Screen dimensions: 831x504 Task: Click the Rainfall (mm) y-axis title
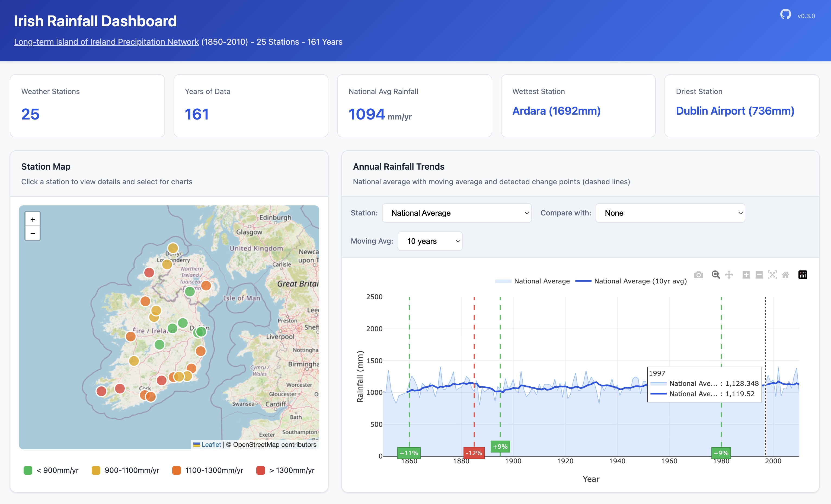pyautogui.click(x=360, y=377)
